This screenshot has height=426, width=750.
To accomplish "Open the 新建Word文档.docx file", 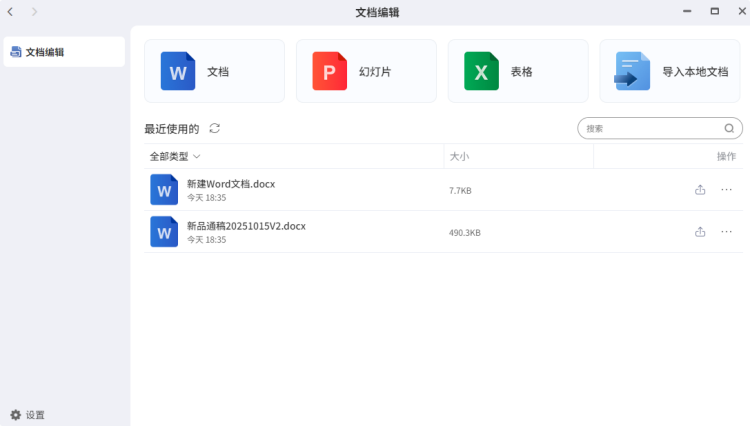I will (x=230, y=184).
